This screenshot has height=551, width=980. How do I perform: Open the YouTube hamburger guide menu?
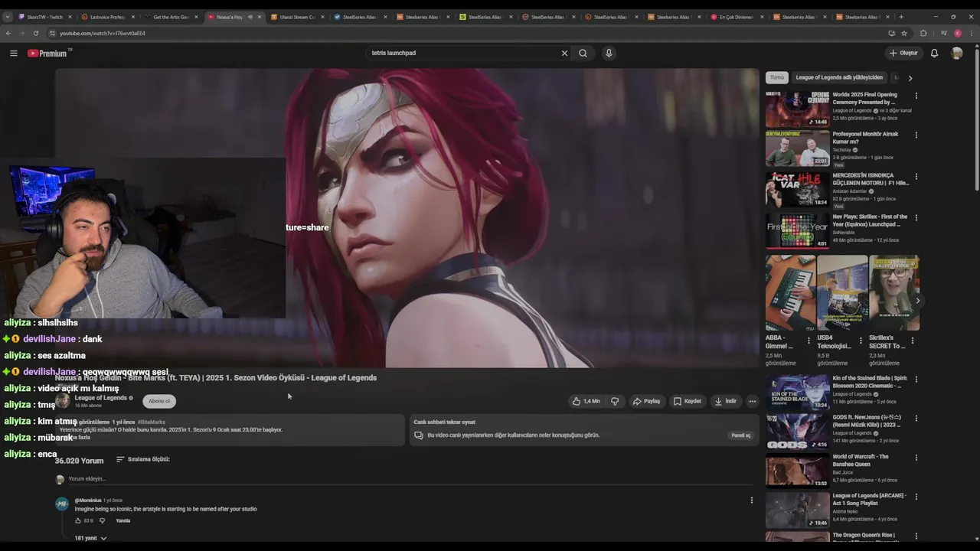click(14, 53)
